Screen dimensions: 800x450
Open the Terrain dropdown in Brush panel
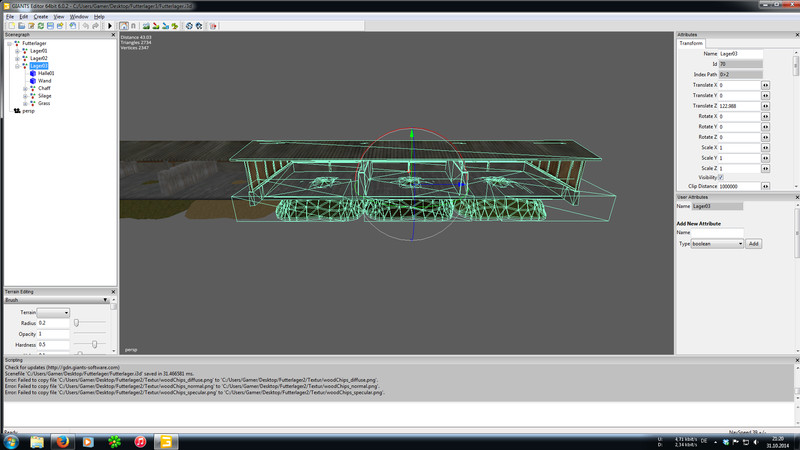53,313
